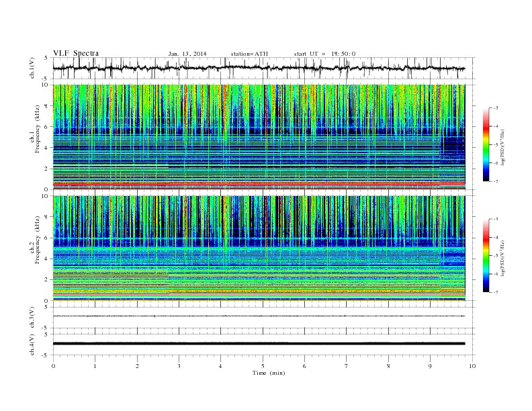Click the ch.3 flat waveform trace
This screenshot has height=411, width=532.
[x=259, y=316]
